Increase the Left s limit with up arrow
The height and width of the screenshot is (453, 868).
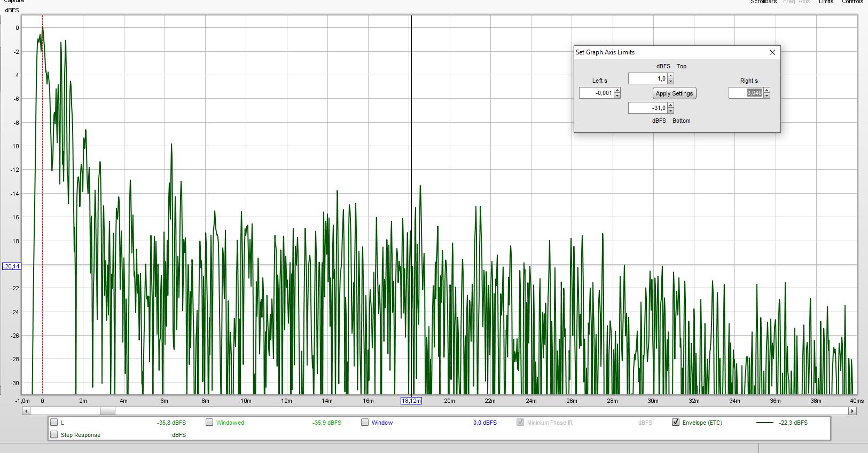point(617,91)
